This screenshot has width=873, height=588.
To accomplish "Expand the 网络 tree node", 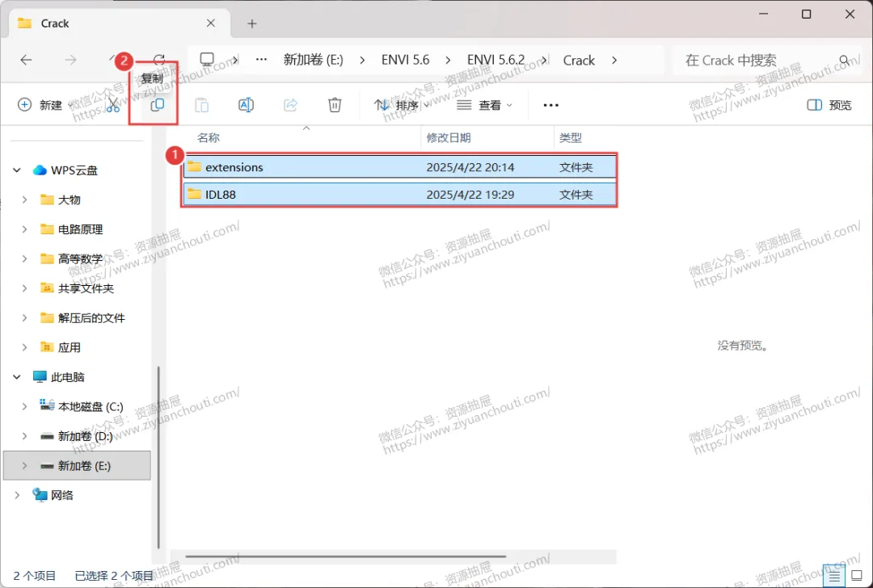I will 17,495.
